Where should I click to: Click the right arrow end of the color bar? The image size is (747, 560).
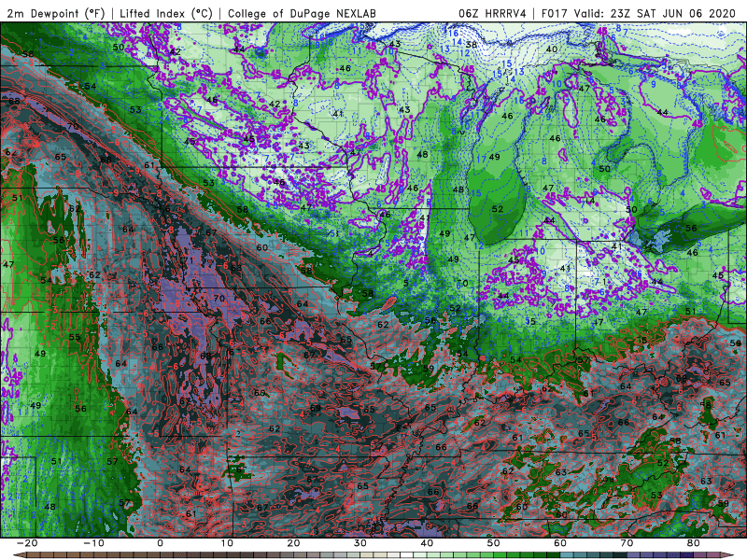point(728,555)
